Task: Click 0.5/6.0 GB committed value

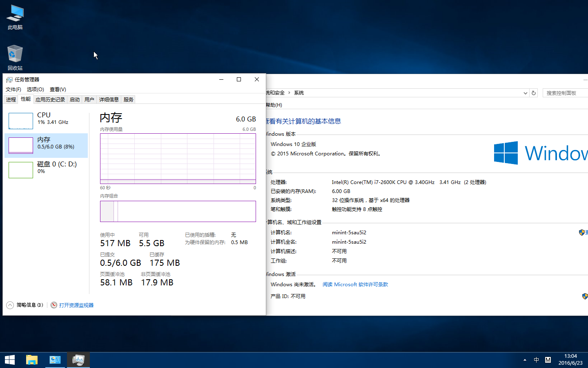Action: pos(120,263)
